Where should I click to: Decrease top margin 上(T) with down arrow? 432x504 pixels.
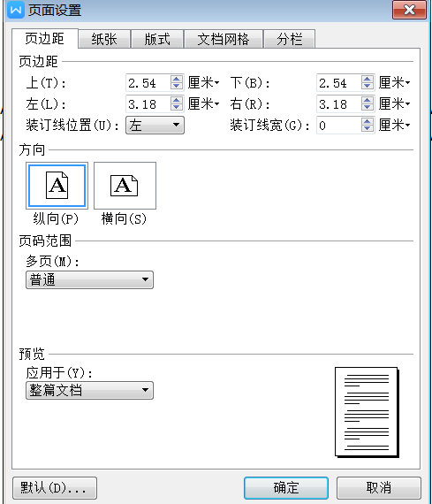coord(176,86)
